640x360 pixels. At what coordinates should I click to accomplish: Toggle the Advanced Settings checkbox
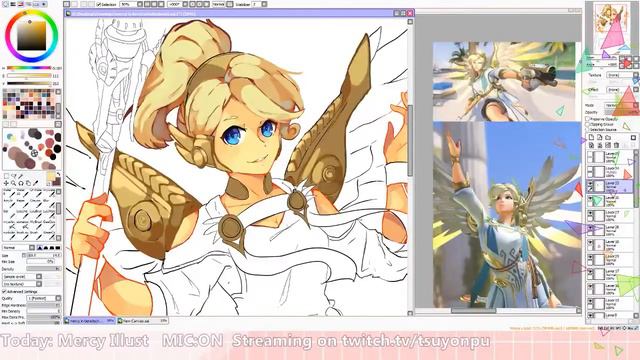click(x=4, y=292)
